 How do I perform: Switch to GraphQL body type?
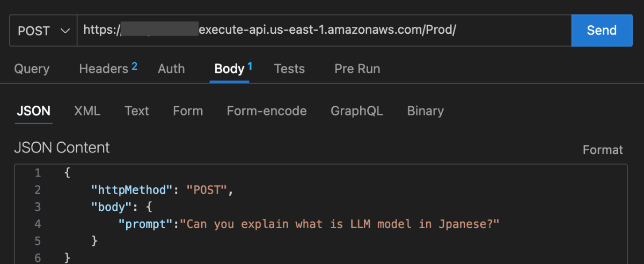(357, 111)
